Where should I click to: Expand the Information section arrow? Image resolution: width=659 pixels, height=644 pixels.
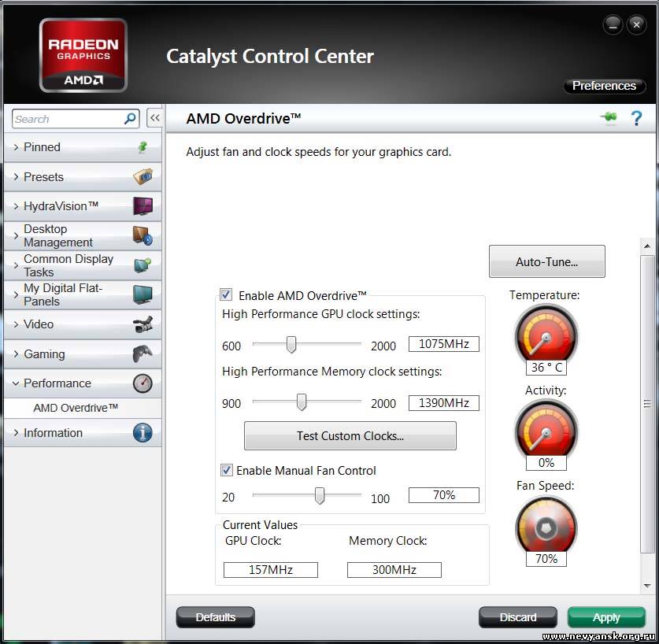point(16,433)
